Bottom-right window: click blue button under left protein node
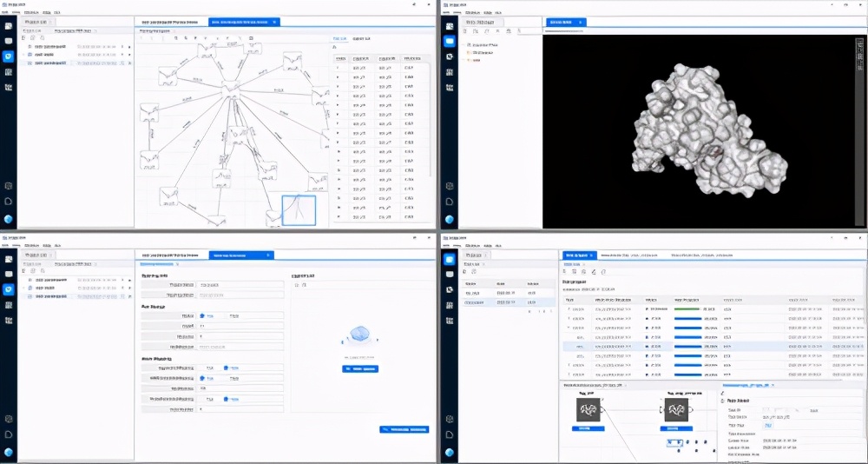The image size is (868, 464). pyautogui.click(x=588, y=428)
